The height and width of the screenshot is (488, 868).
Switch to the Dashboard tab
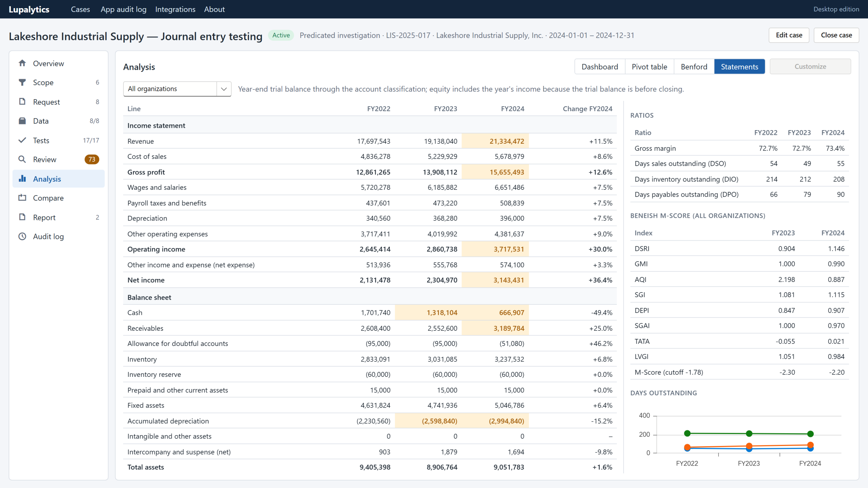click(x=600, y=67)
